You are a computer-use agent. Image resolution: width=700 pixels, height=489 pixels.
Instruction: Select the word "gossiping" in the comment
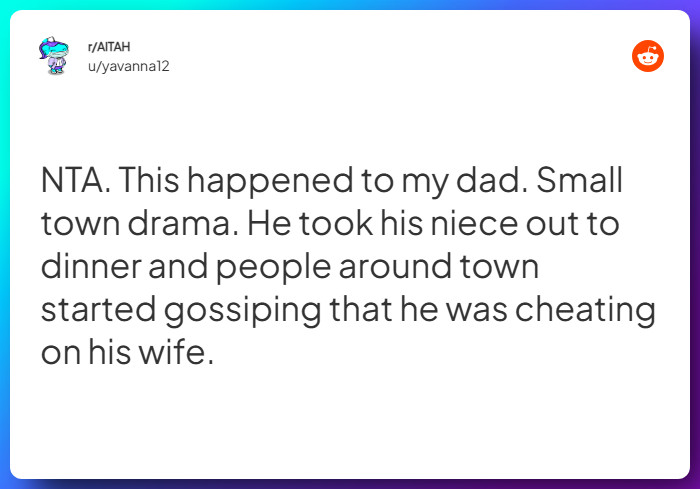tap(242, 311)
